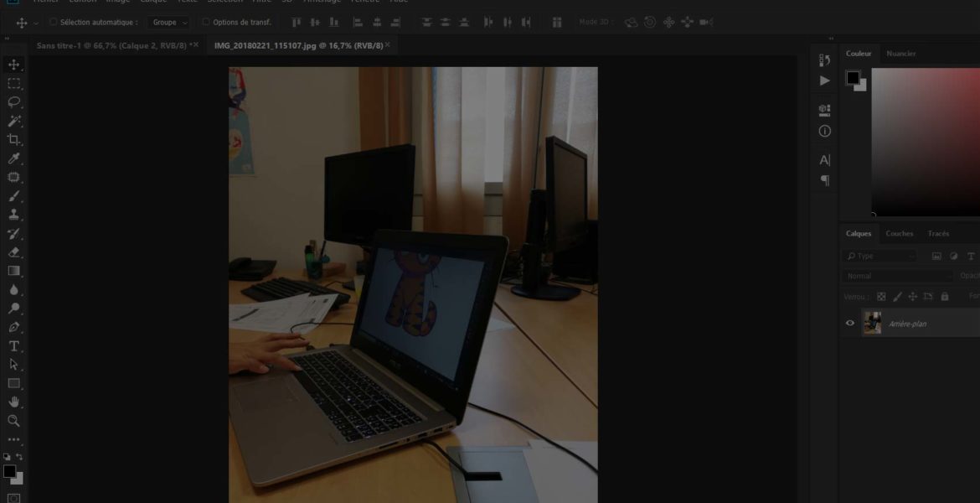The height and width of the screenshot is (503, 980).
Task: Click the foreground color swatch in Couleur panel
Action: [853, 78]
